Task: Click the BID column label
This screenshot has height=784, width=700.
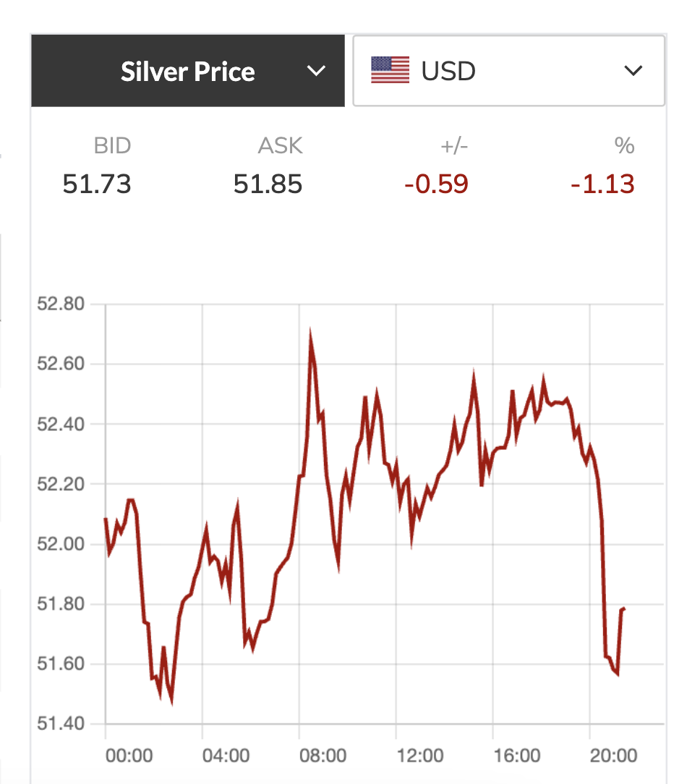Action: click(112, 146)
